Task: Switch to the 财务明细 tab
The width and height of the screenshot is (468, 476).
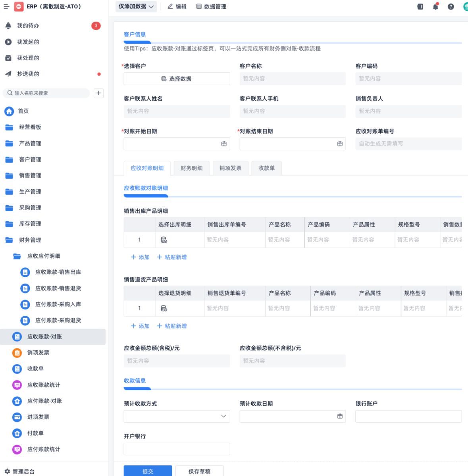Action: 192,168
